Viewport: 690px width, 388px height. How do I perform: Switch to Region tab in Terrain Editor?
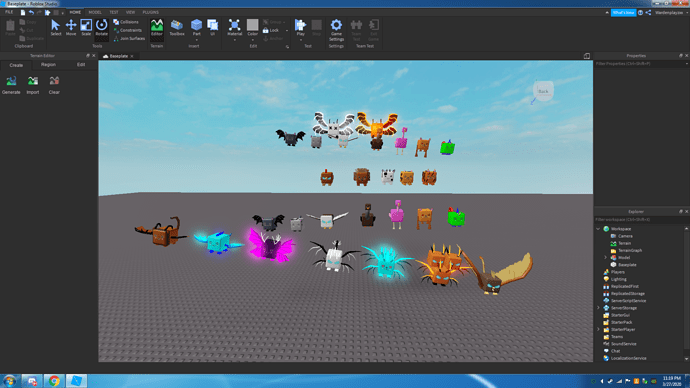[48, 65]
